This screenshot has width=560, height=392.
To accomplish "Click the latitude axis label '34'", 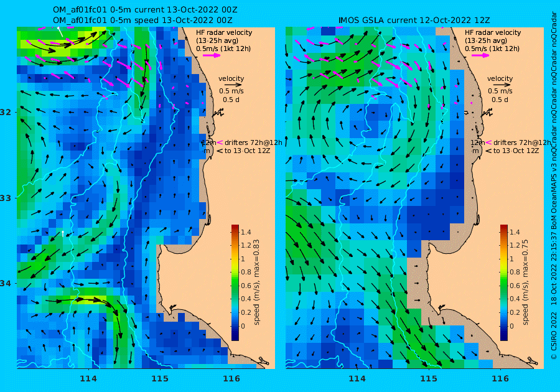I will coord(6,284).
